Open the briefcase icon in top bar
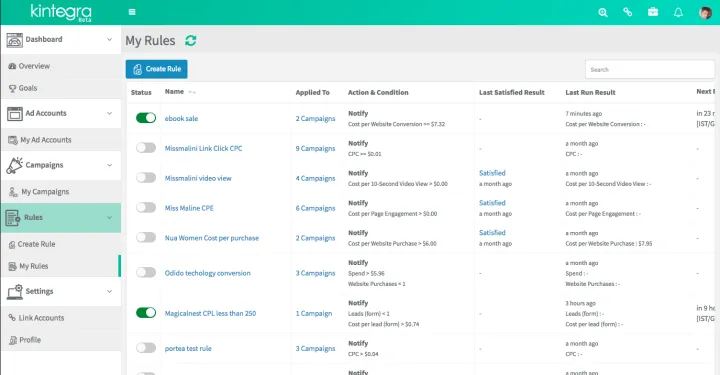The height and width of the screenshot is (375, 720). pos(653,12)
